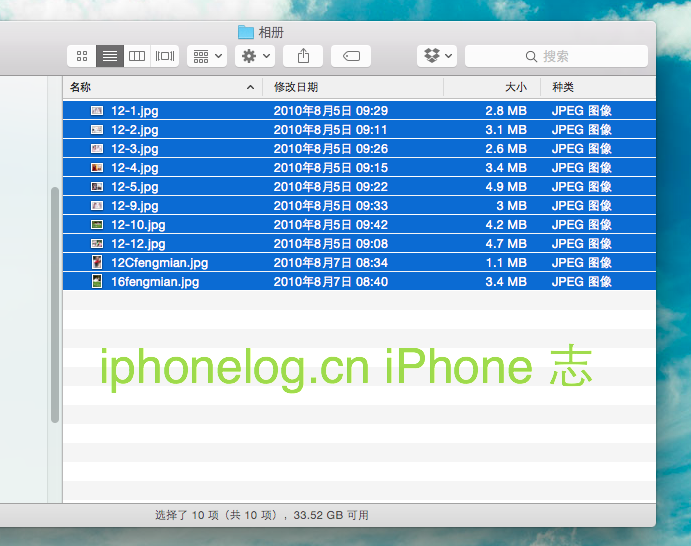Click the date 2010年8月5日 09:08
This screenshot has height=546, width=691.
[x=331, y=244]
